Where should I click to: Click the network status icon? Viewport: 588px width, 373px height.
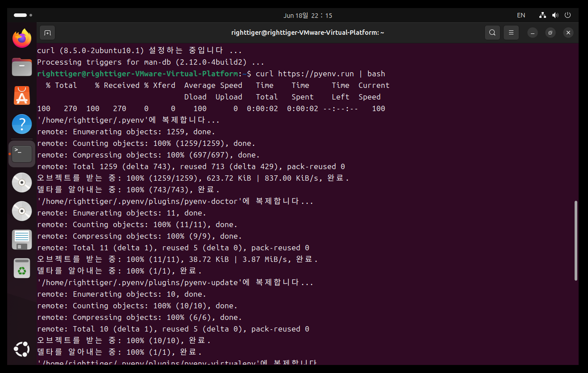(542, 15)
